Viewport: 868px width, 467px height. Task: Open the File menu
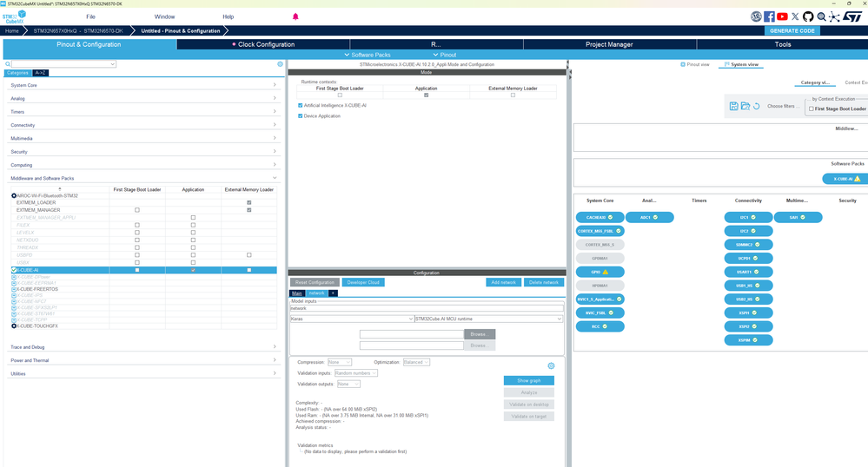(x=90, y=16)
